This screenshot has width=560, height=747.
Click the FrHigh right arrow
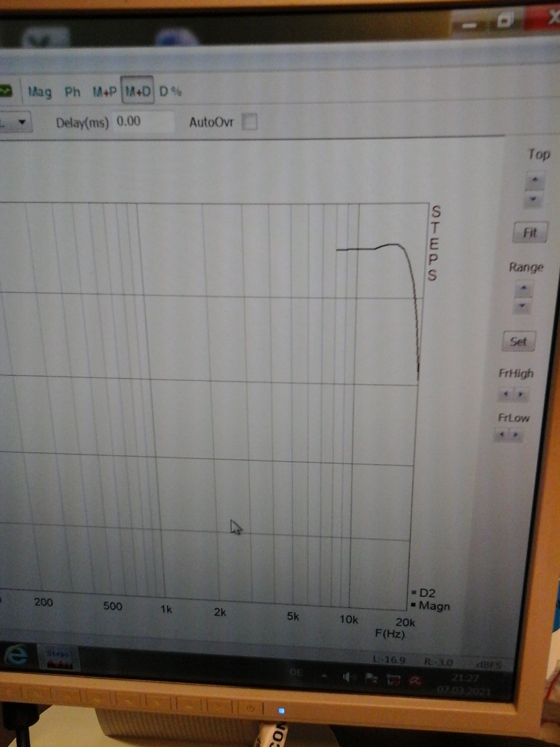pos(521,395)
